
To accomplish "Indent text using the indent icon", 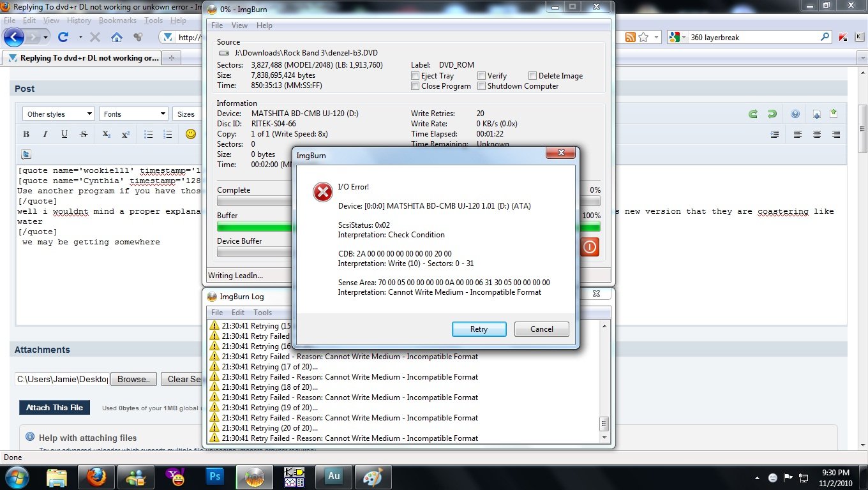I will tap(775, 134).
